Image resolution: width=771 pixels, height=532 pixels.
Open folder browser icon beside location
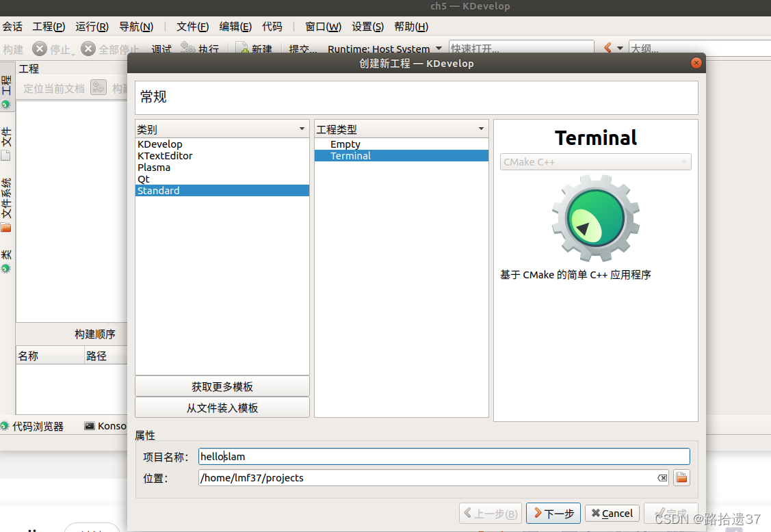(681, 478)
